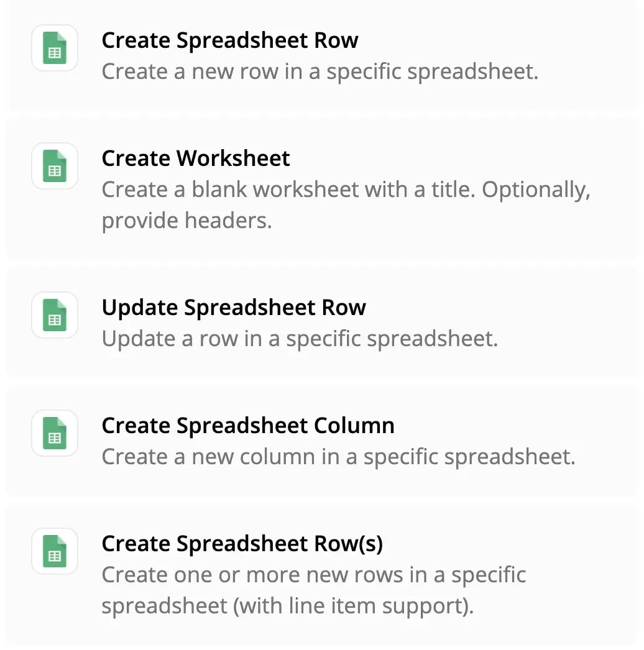Screen dimensions: 644x650
Task: Pick the Create Spreadsheet Column title
Action: click(x=248, y=426)
